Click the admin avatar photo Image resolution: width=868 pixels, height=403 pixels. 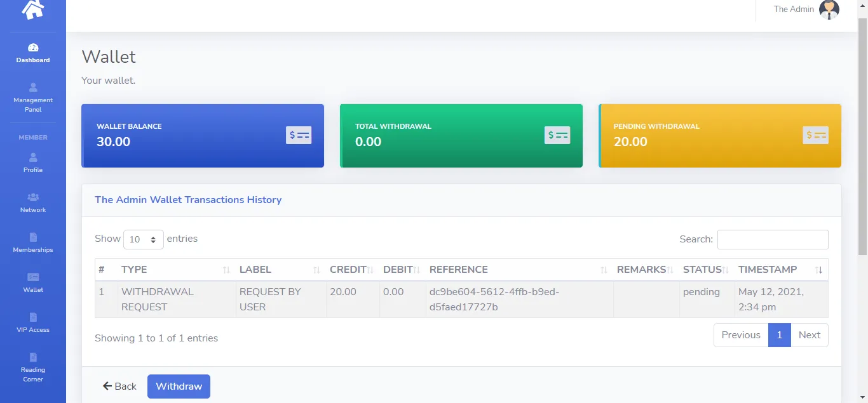click(829, 10)
